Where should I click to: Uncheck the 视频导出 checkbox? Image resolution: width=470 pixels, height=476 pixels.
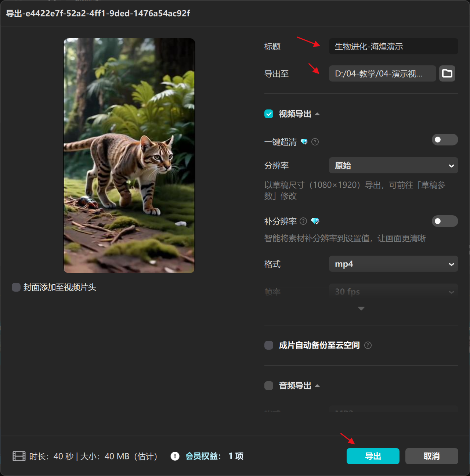coord(268,114)
